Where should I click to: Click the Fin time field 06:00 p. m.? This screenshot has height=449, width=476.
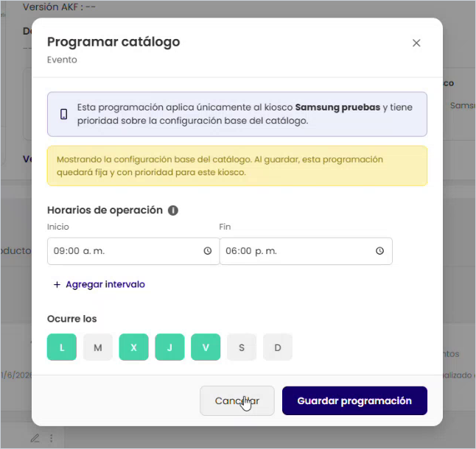pos(306,251)
